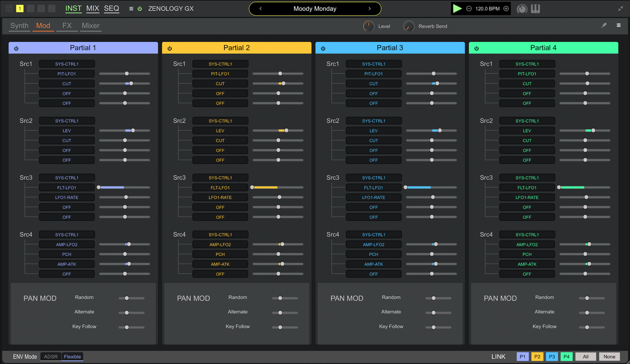Open Partial 1 Src1 SYS-CTRL1 dropdown
The image size is (630, 364).
point(67,64)
